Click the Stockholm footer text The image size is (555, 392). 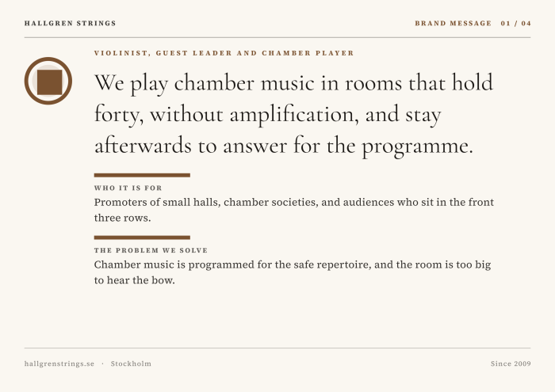click(131, 363)
